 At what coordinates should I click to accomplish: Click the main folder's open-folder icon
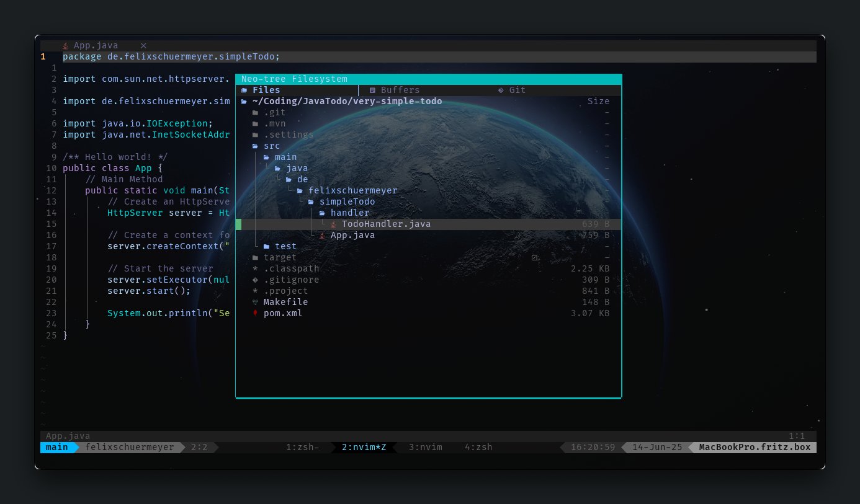(x=266, y=157)
